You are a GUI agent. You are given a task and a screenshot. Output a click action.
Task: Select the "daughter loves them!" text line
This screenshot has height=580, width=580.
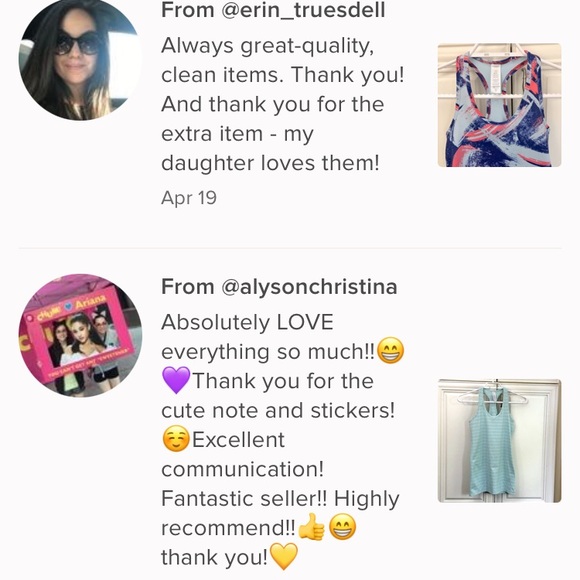point(270,163)
